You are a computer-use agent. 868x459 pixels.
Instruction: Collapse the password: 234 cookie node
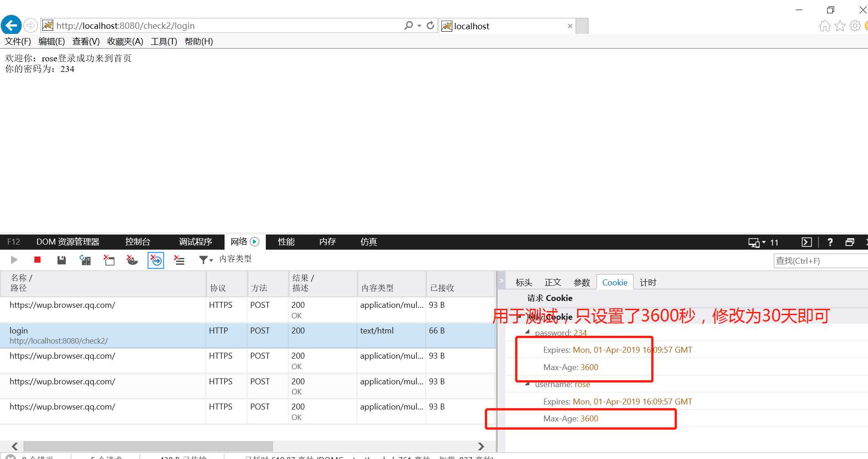click(527, 332)
